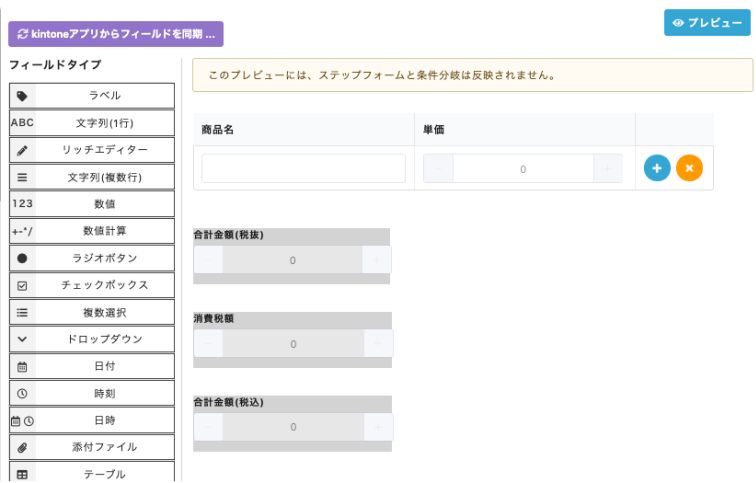Screen dimensions: 756x483
Task: Choose the dropdown field type
Action: click(x=92, y=339)
